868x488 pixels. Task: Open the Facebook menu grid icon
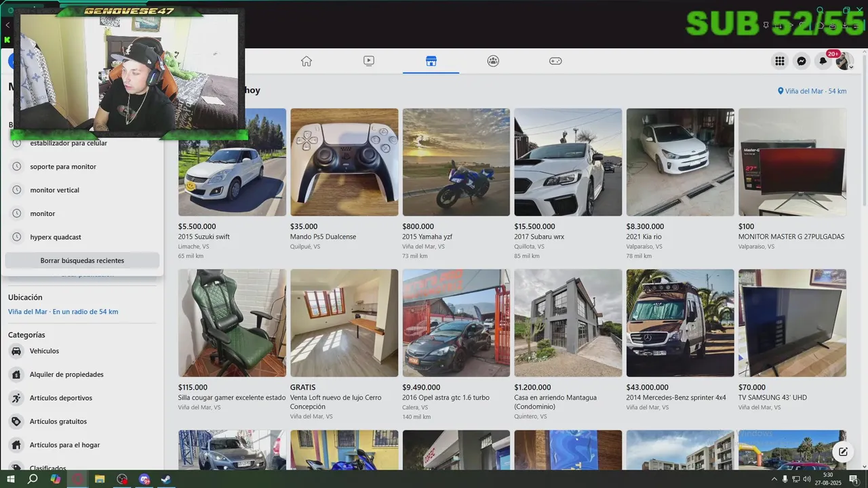click(x=780, y=61)
